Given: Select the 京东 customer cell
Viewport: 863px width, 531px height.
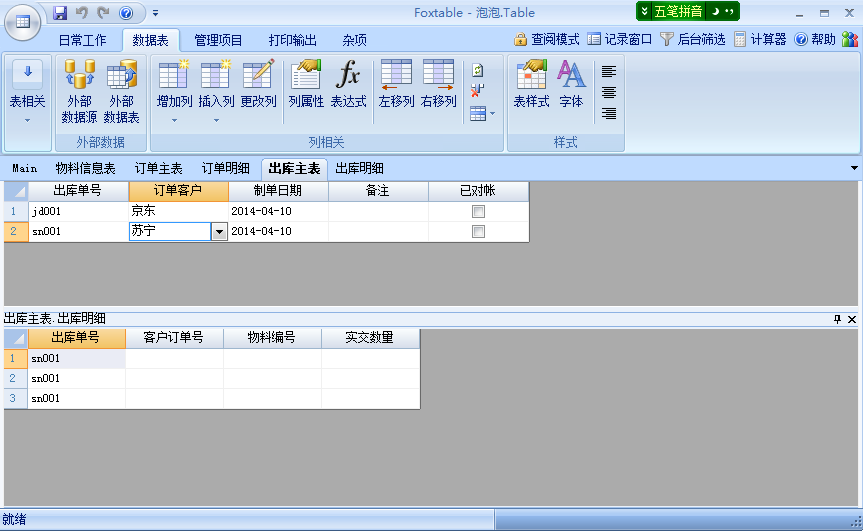Looking at the screenshot, I should tap(178, 211).
